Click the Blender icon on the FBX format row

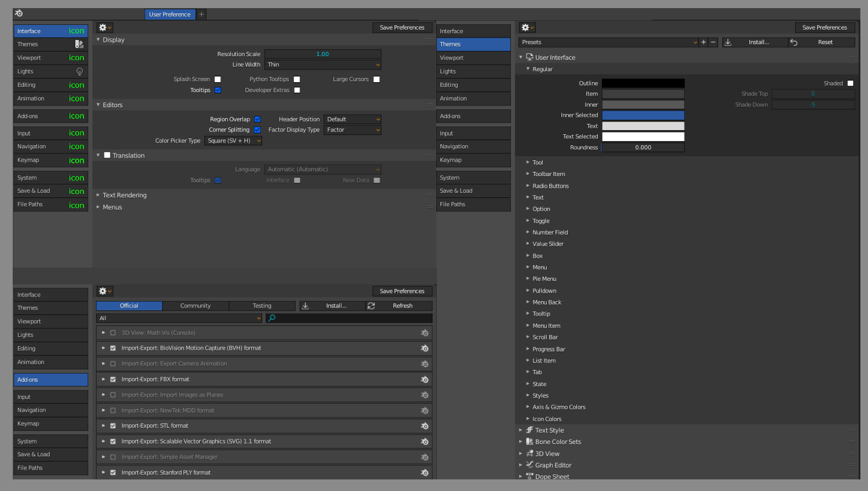pos(425,379)
